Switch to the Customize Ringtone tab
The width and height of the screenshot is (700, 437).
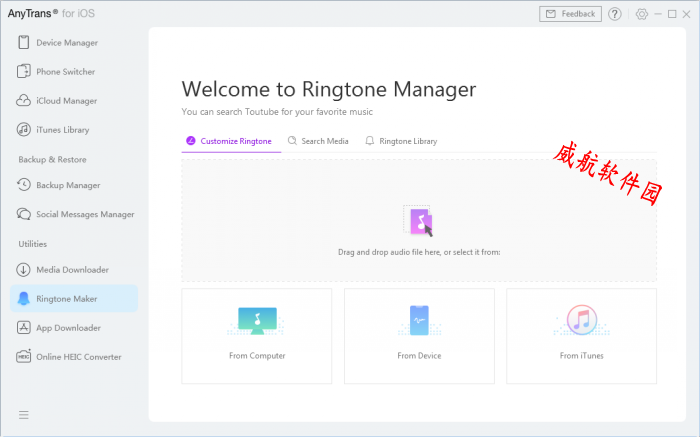[231, 141]
